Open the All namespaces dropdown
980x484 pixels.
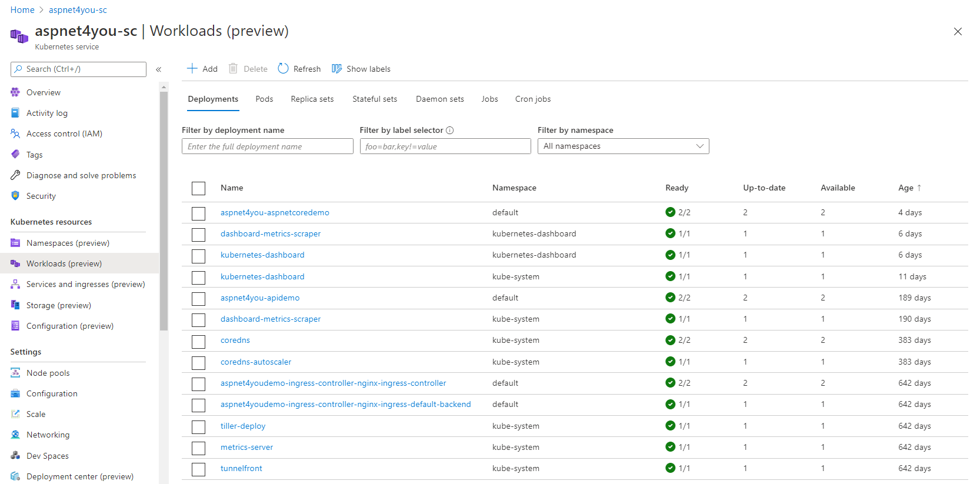[623, 146]
